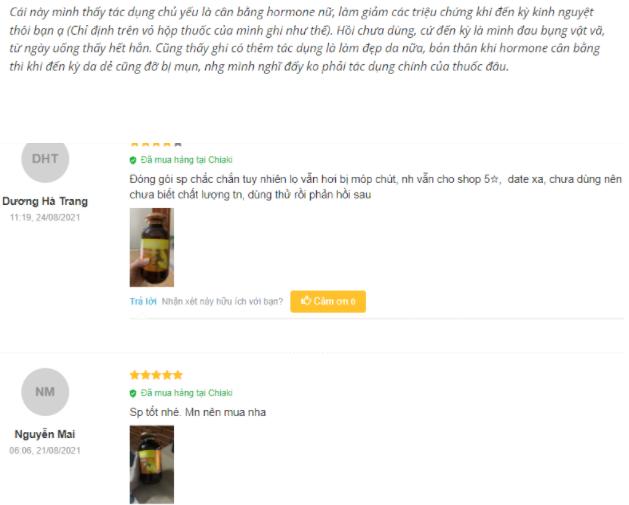The height and width of the screenshot is (505, 629).
Task: Click the Cảm ơn 6 button
Action: (x=328, y=301)
